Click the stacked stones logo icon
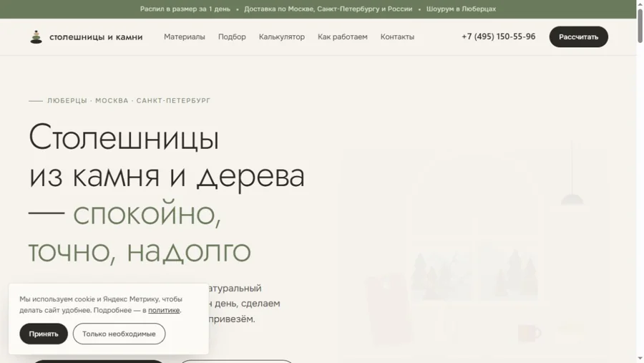The width and height of the screenshot is (644, 363). 36,37
